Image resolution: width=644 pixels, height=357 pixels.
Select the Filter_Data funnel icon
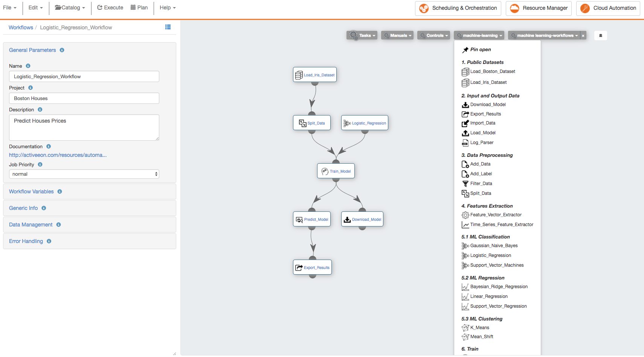(x=465, y=184)
